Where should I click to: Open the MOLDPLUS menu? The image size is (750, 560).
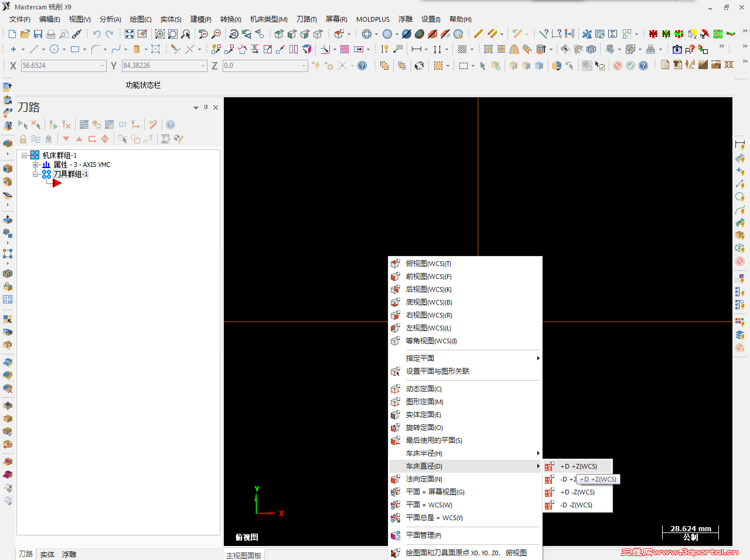click(373, 19)
